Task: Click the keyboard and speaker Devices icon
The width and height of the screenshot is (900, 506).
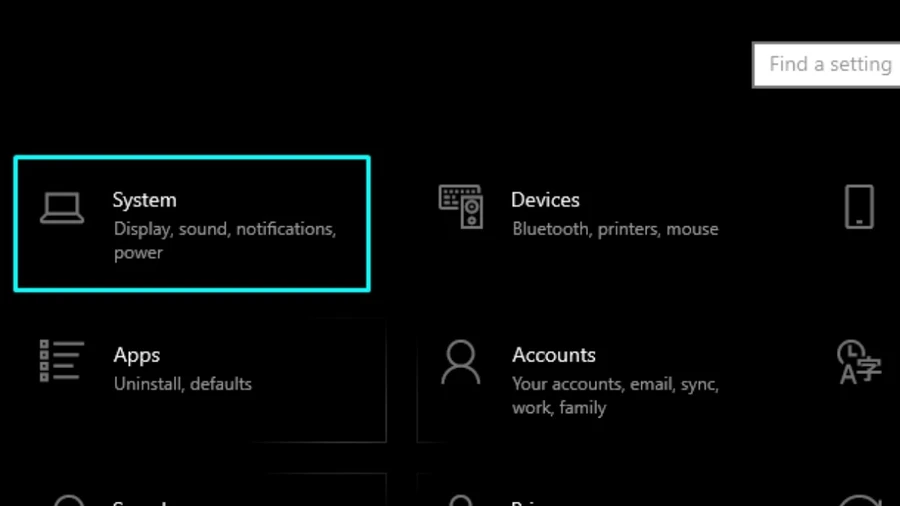Action: [461, 207]
